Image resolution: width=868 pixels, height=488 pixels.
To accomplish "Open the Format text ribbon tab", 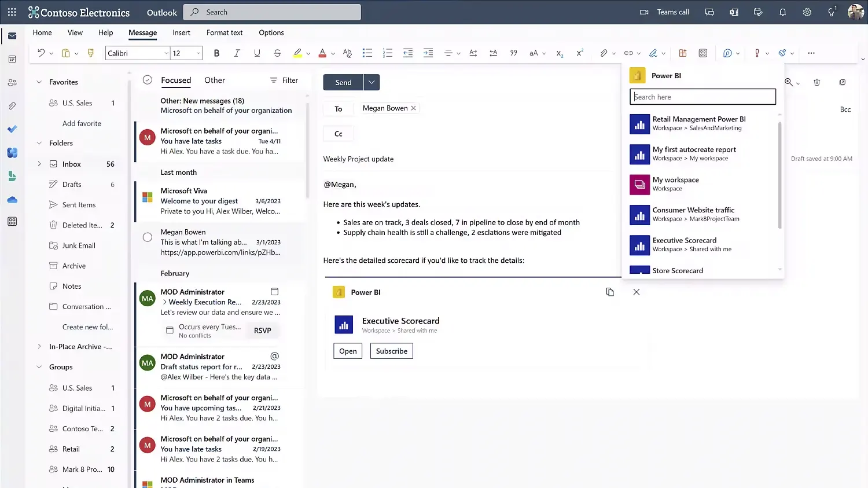I will (x=225, y=32).
